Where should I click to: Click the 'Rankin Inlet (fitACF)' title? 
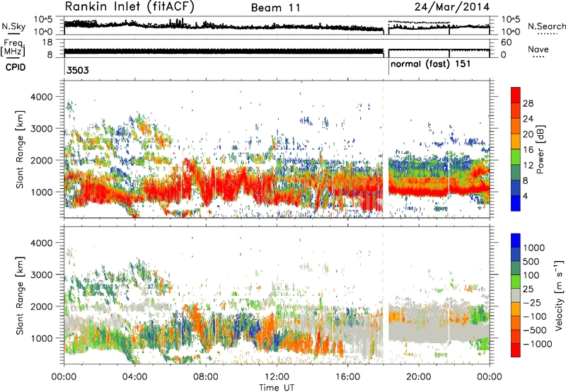129,7
